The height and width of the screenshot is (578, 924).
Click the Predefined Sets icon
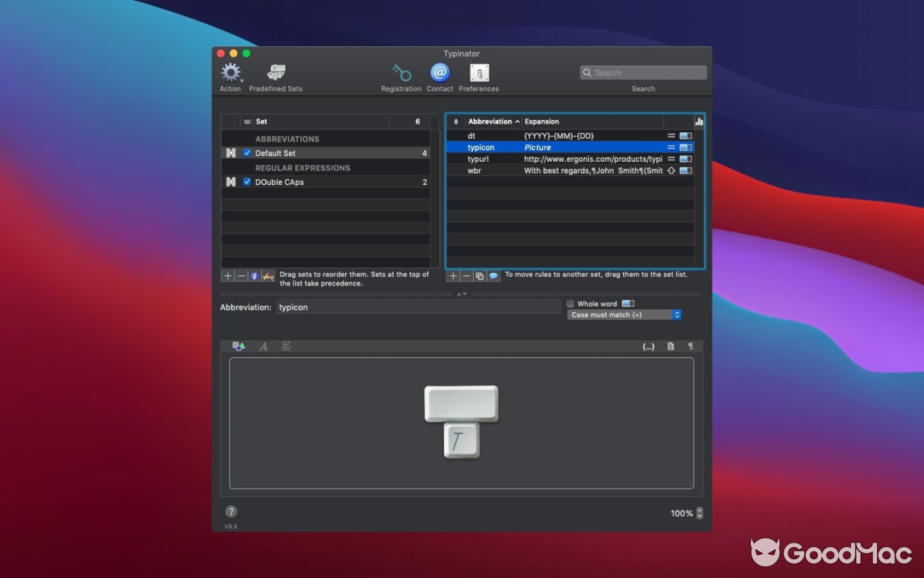275,72
